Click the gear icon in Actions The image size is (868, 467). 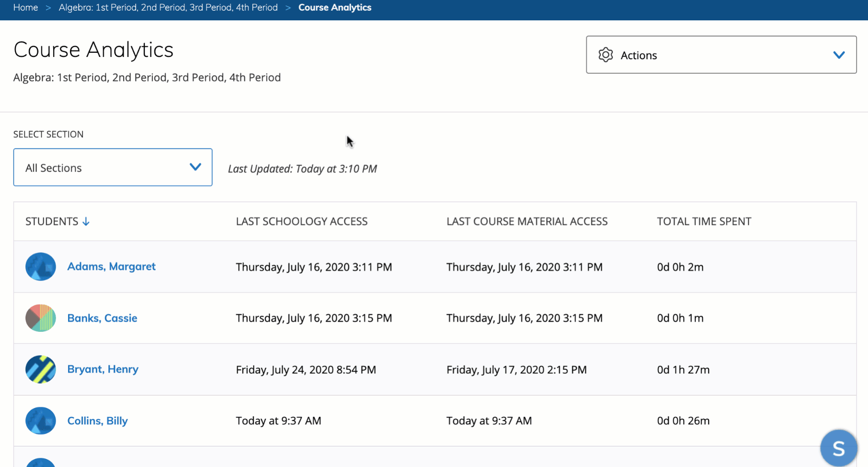606,55
